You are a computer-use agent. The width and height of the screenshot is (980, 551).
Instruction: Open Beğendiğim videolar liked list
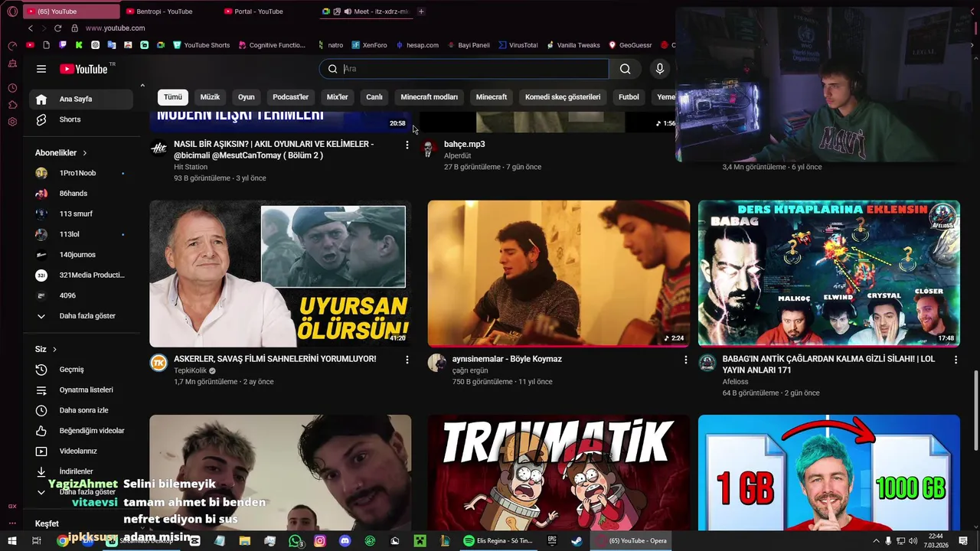point(81,431)
